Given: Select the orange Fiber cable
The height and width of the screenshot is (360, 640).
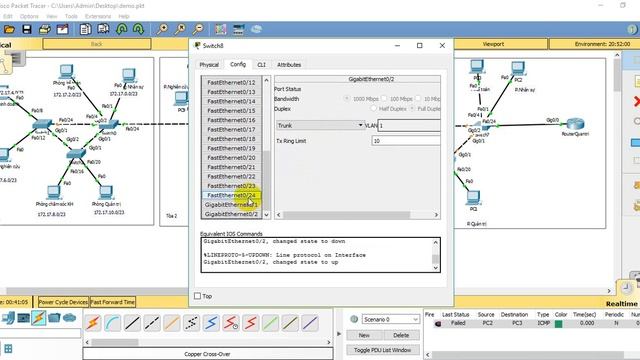Looking at the screenshot, I should tap(172, 323).
